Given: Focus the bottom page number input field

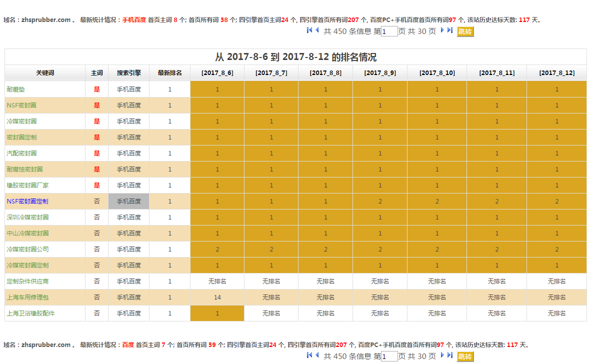Looking at the screenshot, I should (389, 356).
